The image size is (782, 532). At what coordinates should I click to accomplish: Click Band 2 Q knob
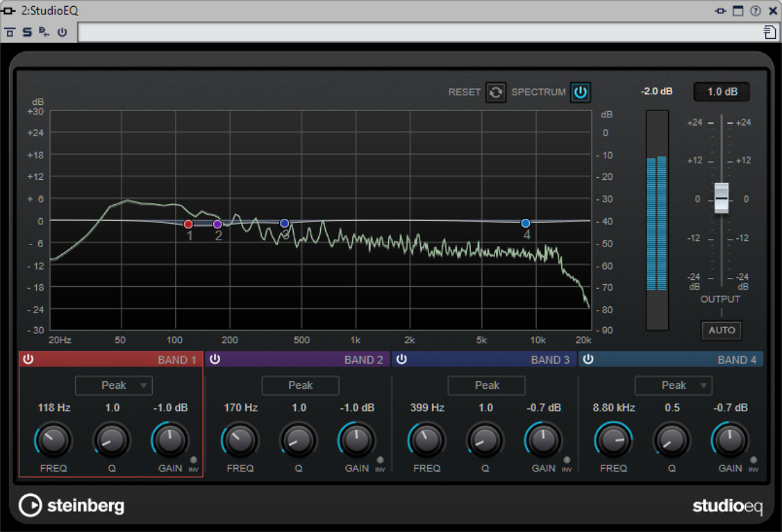pos(299,440)
